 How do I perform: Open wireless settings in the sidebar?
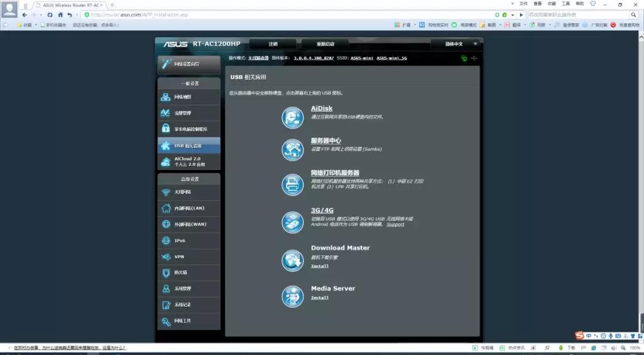189,192
